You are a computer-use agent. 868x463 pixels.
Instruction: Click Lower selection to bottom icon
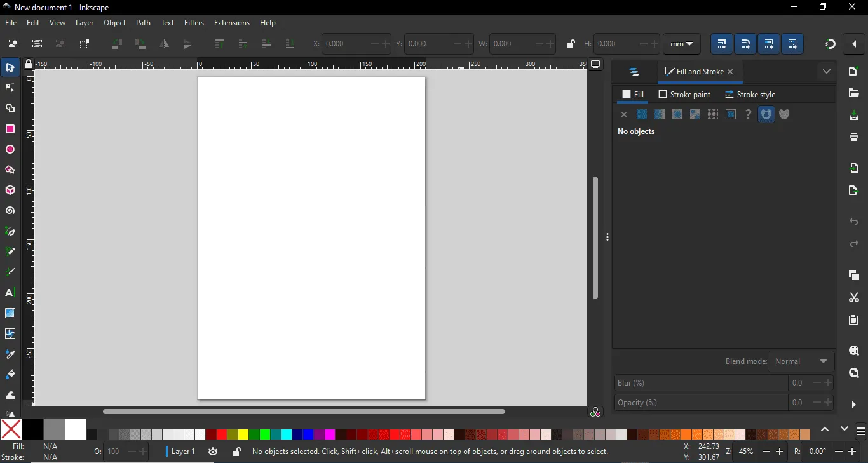[290, 44]
